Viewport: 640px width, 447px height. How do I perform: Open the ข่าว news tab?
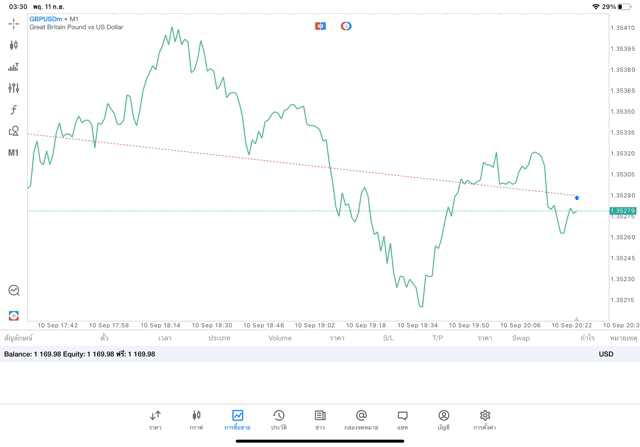[320, 419]
